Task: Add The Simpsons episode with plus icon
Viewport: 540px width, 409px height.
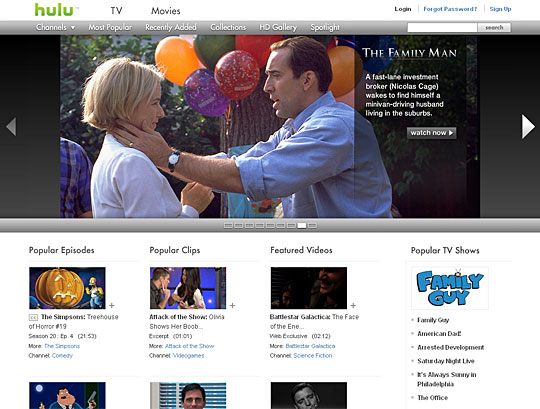Action: [x=112, y=305]
